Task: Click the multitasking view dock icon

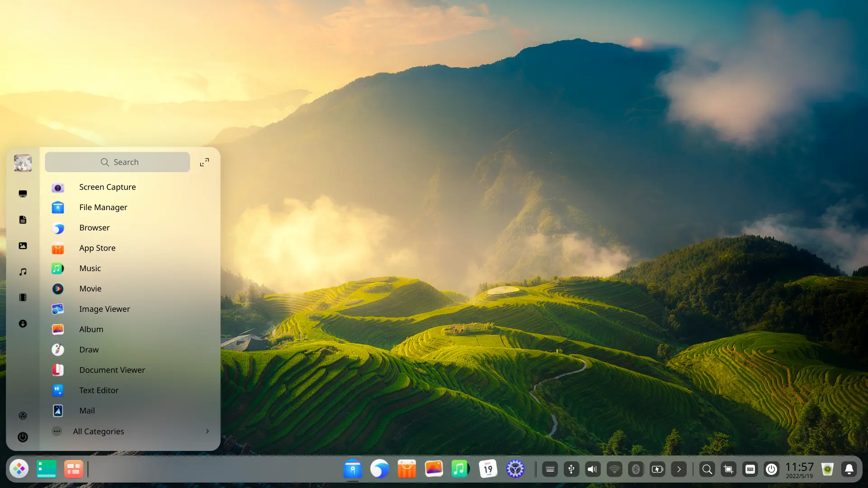Action: coord(73,469)
